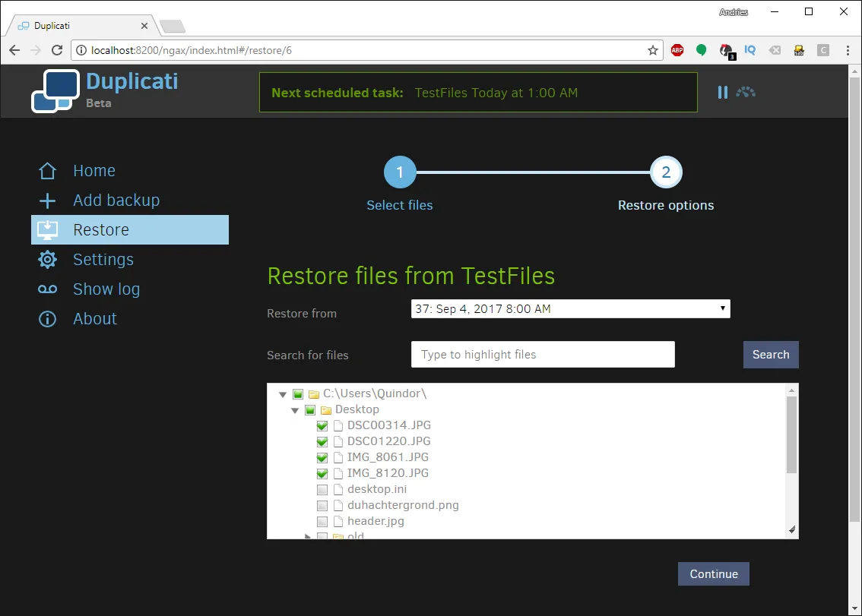Check the header.jpg checkbox
Image resolution: width=862 pixels, height=616 pixels.
click(322, 522)
